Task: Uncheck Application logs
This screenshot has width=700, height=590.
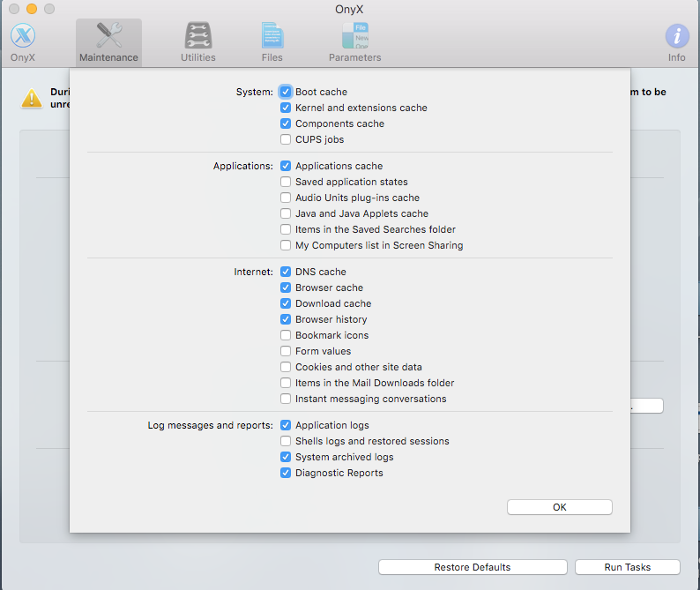Action: [286, 425]
